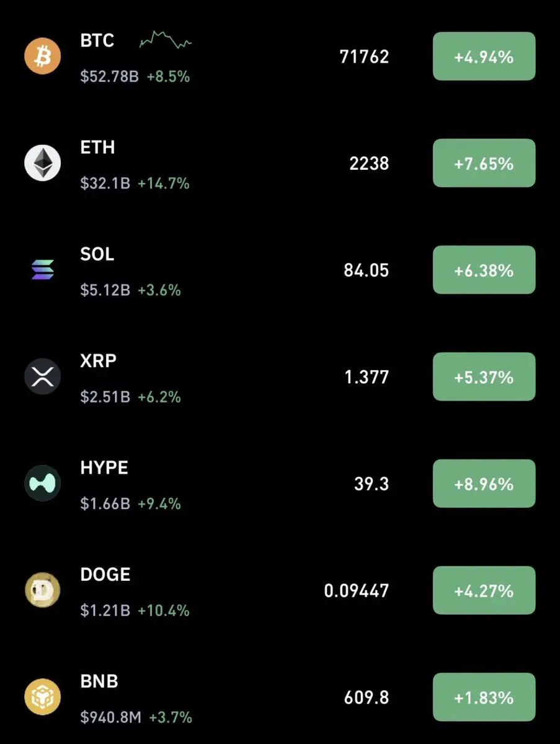
Task: Click the BTC +4.94% change button
Action: (484, 56)
